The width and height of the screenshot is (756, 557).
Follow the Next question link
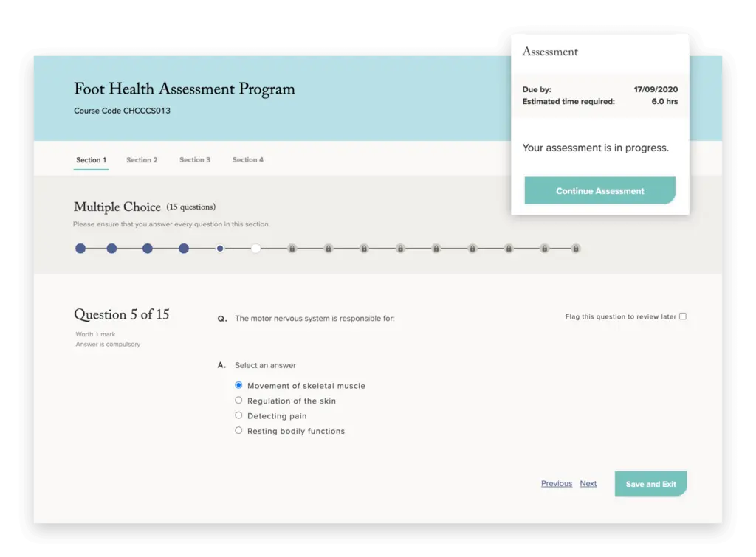pos(588,484)
